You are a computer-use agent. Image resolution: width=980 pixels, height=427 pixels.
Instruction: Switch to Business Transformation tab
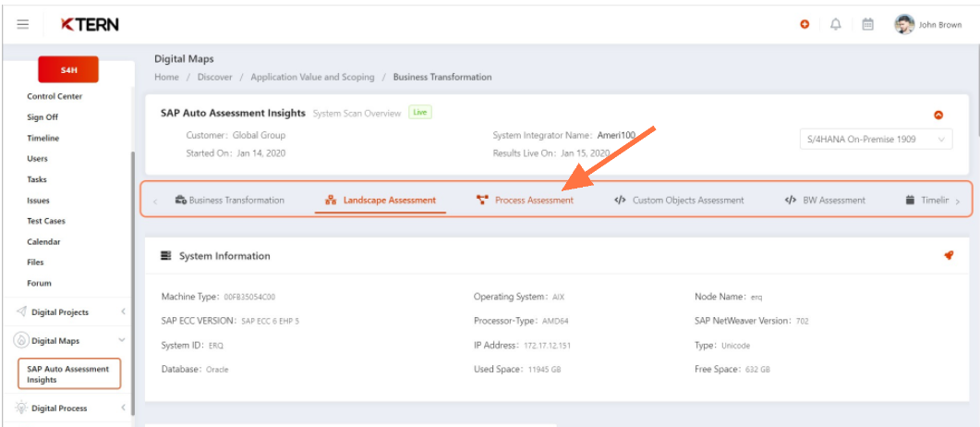tap(229, 200)
